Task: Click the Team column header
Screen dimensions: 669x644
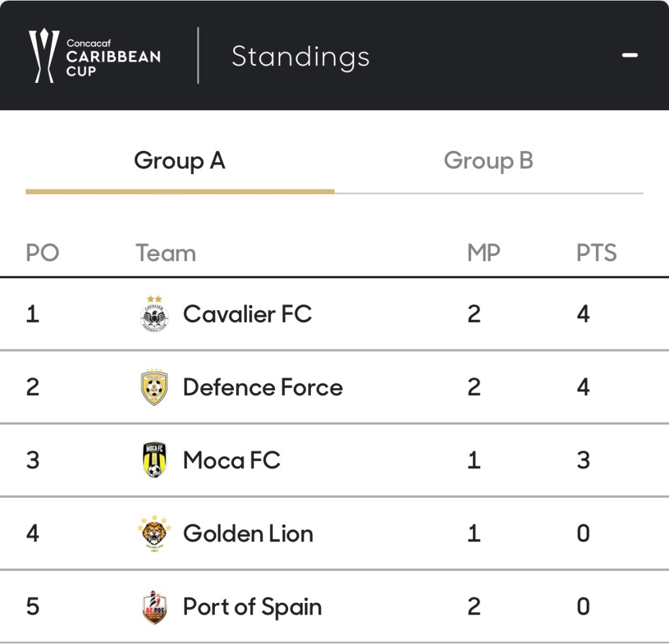Action: pyautogui.click(x=166, y=253)
